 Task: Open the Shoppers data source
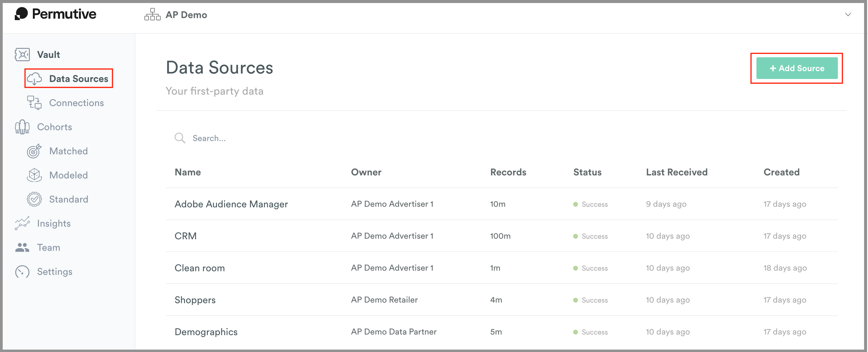pyautogui.click(x=195, y=300)
